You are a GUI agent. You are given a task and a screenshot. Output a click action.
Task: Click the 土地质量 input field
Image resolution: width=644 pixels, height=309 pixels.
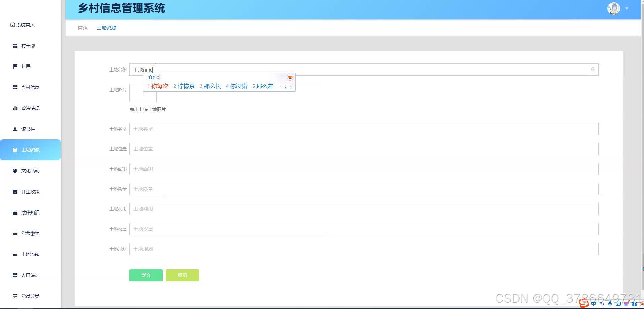364,189
